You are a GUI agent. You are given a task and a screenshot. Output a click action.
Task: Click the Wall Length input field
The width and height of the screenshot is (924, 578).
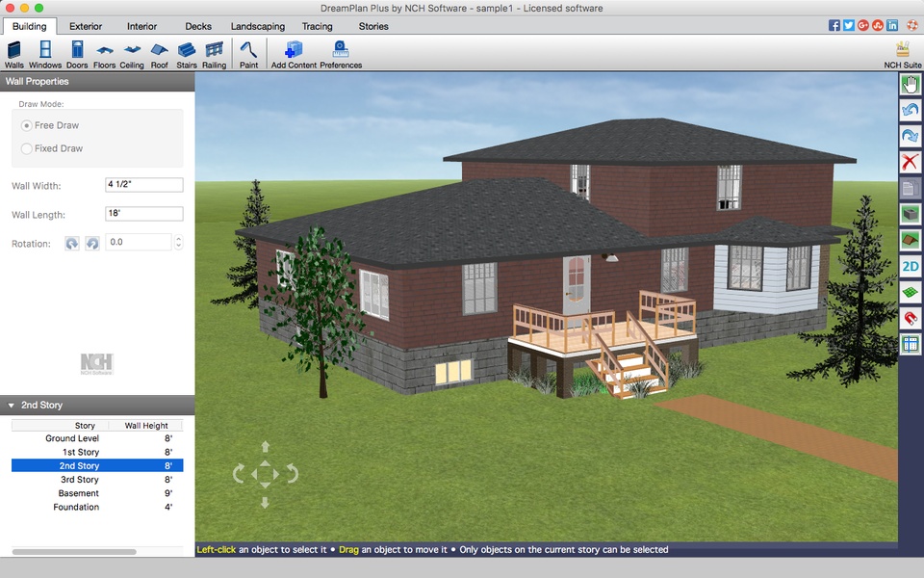click(144, 214)
